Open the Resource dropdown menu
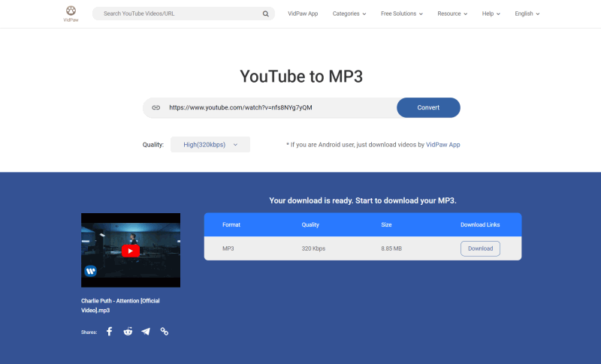Screen dimensions: 601x364 pos(452,14)
